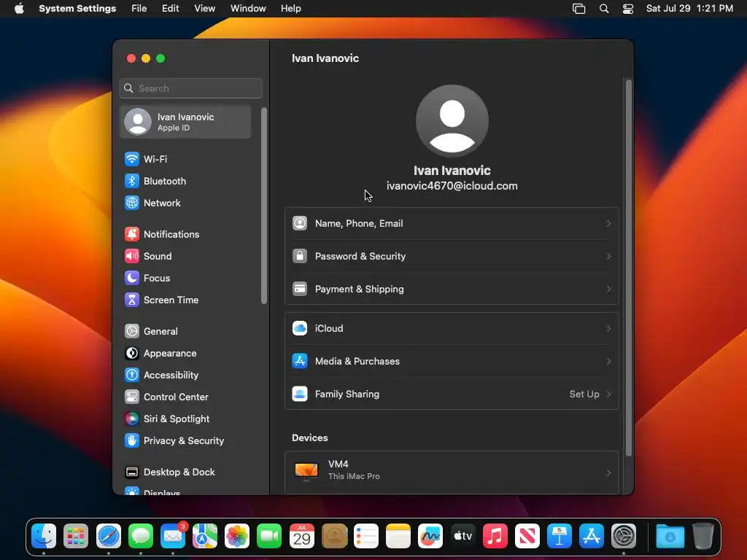Click the sidebar scrollbar
The width and height of the screenshot is (747, 560).
[x=264, y=206]
